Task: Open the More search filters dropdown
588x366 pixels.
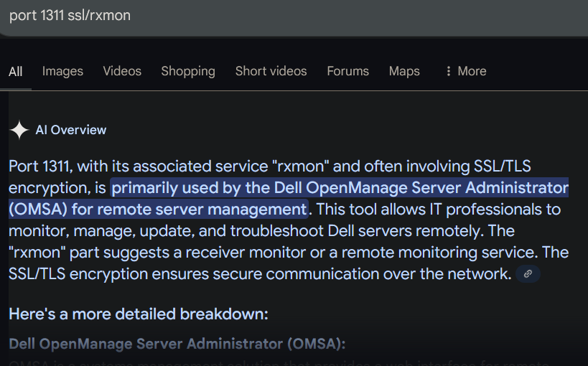Action: pyautogui.click(x=465, y=71)
